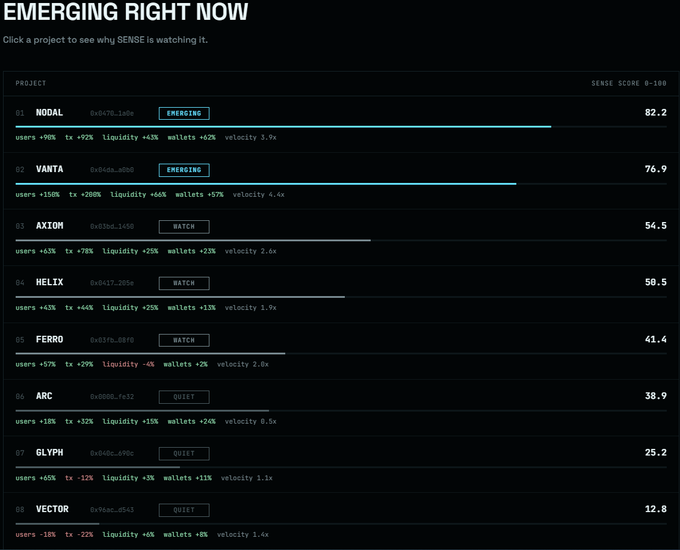Select the VECTOR project name
The height and width of the screenshot is (550, 680).
tap(52, 509)
